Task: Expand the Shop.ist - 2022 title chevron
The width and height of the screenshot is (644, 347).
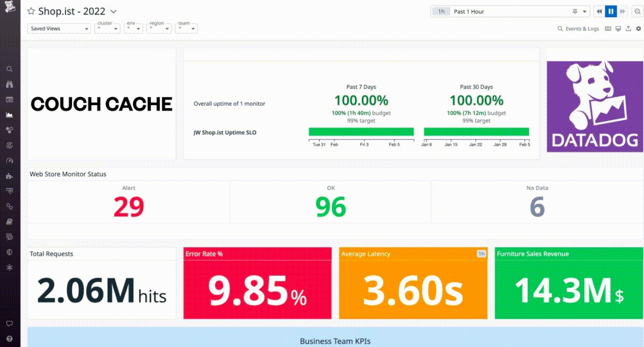Action: click(113, 12)
